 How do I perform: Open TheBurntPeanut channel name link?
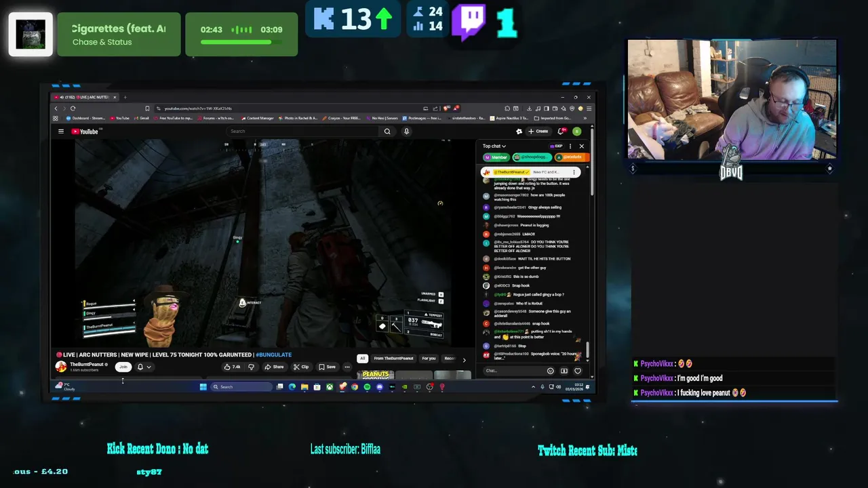[87, 365]
